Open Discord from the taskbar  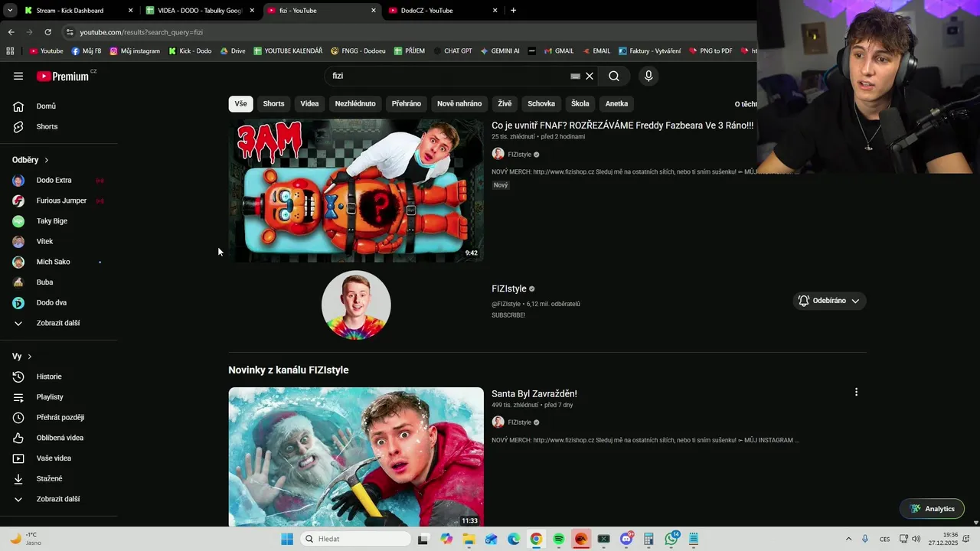coord(626,539)
